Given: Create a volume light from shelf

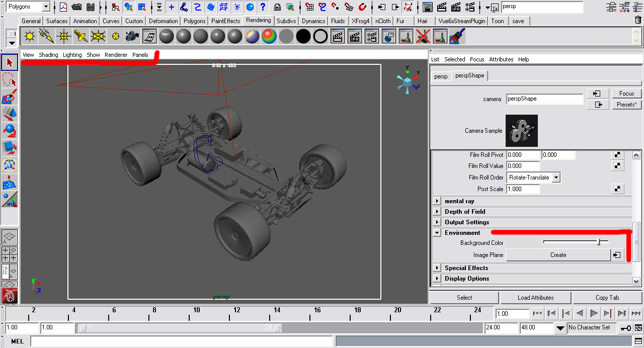Looking at the screenshot, I should (115, 36).
